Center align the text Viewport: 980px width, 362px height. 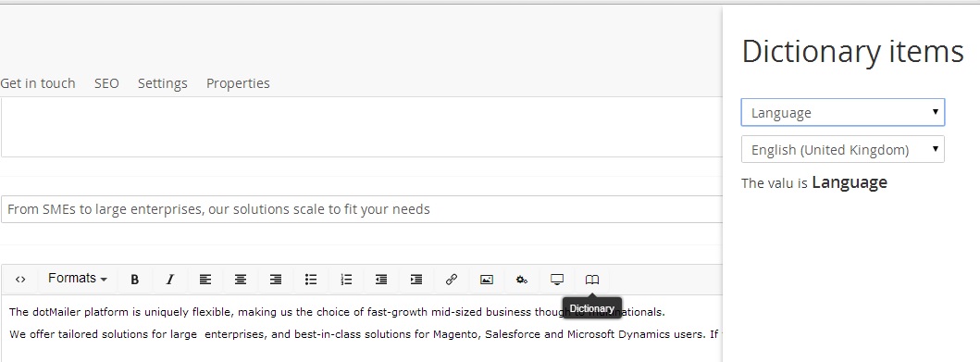coord(240,280)
